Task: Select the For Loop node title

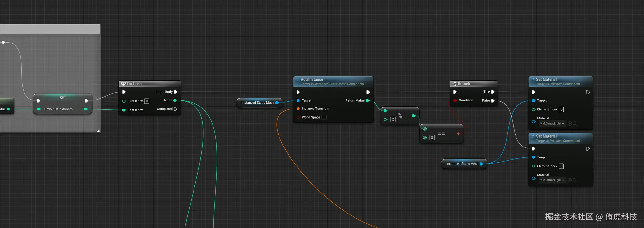Action: (134, 84)
